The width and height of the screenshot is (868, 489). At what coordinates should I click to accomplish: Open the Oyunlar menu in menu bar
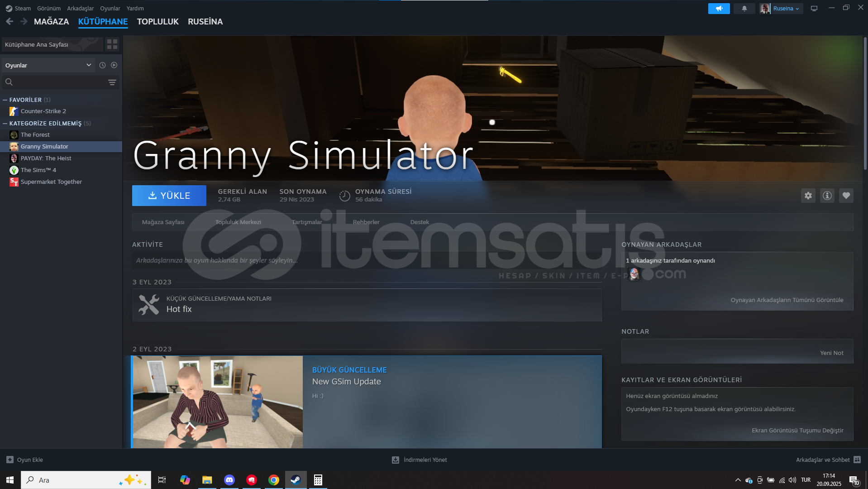tap(110, 8)
